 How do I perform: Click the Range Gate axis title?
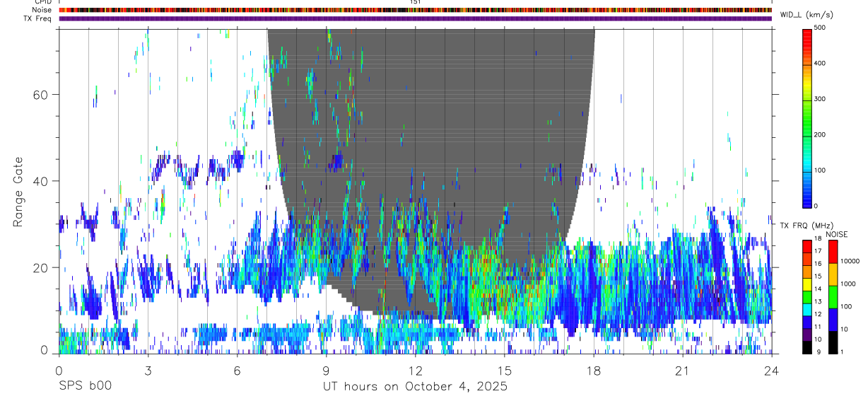[20, 192]
